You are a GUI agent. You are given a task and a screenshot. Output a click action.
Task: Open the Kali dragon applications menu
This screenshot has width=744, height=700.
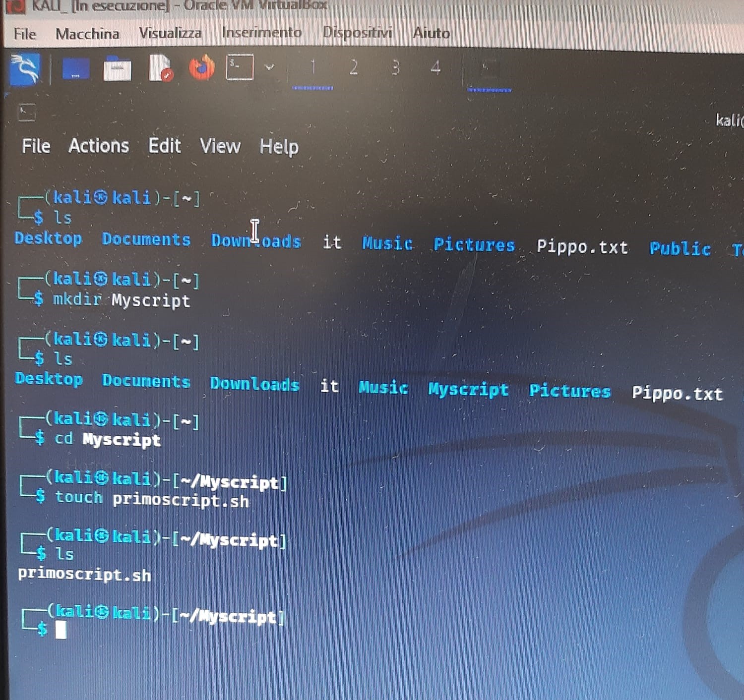coord(25,69)
